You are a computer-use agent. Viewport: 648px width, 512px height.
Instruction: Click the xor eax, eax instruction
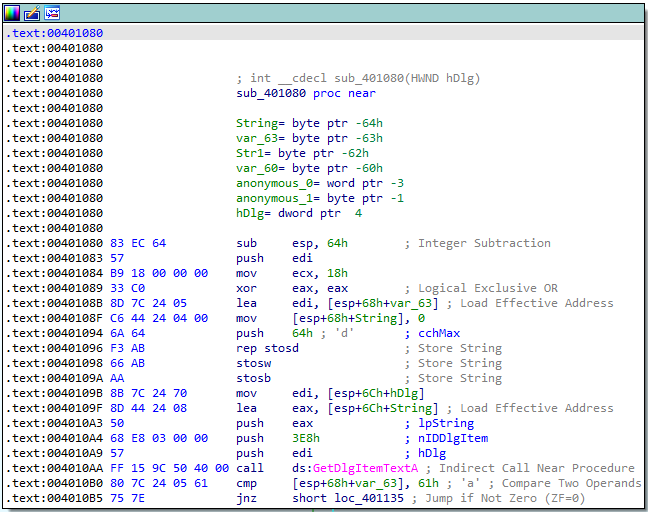click(292, 288)
